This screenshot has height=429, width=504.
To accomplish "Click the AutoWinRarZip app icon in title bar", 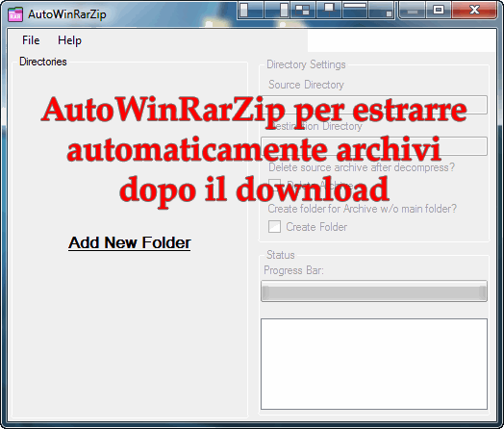I will click(15, 14).
